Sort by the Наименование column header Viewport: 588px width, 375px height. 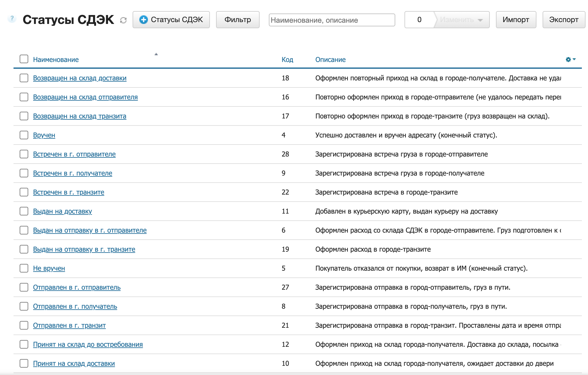click(56, 60)
